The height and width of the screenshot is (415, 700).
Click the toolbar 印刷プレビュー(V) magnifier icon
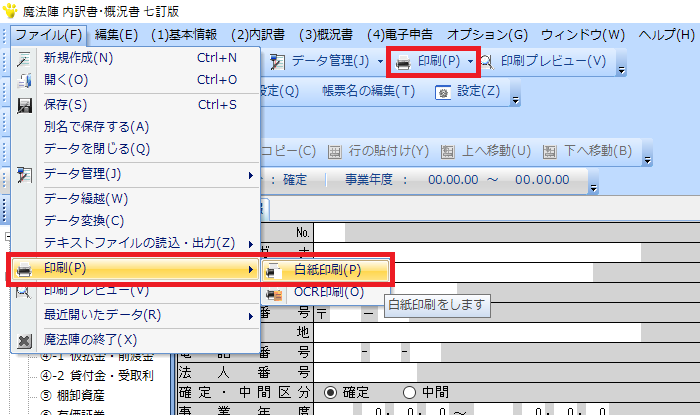[487, 62]
